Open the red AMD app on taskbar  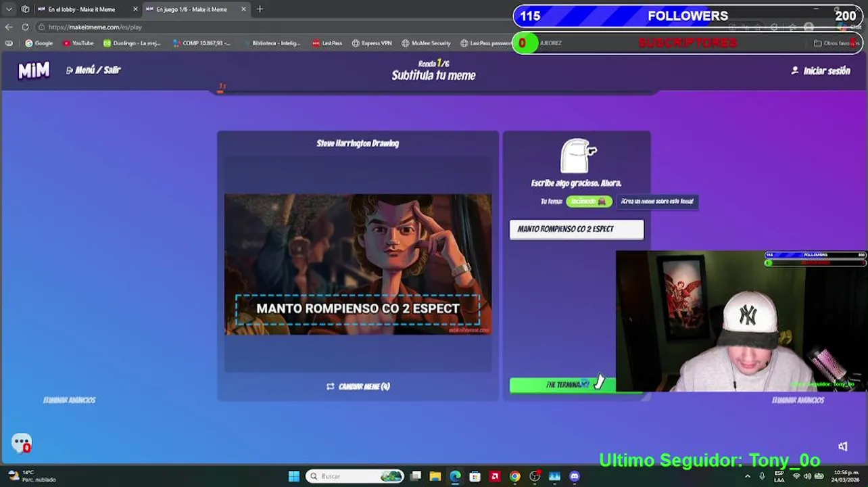pos(495,476)
